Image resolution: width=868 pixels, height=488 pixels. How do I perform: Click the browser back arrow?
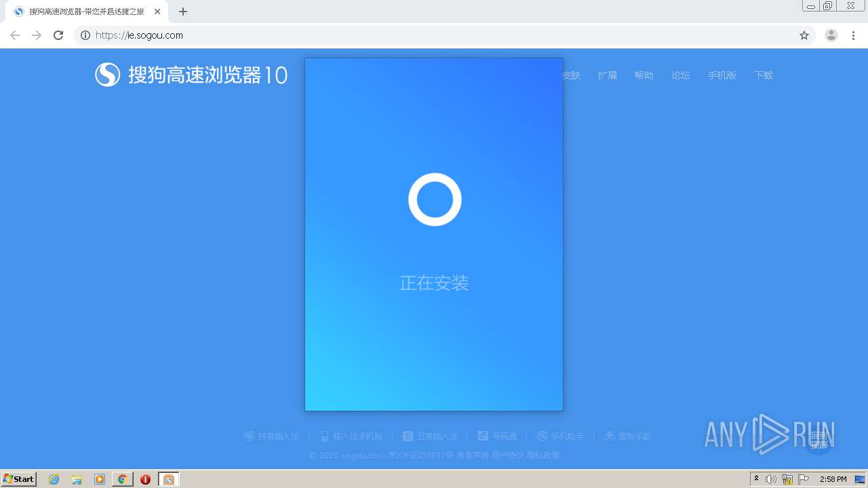pyautogui.click(x=15, y=35)
